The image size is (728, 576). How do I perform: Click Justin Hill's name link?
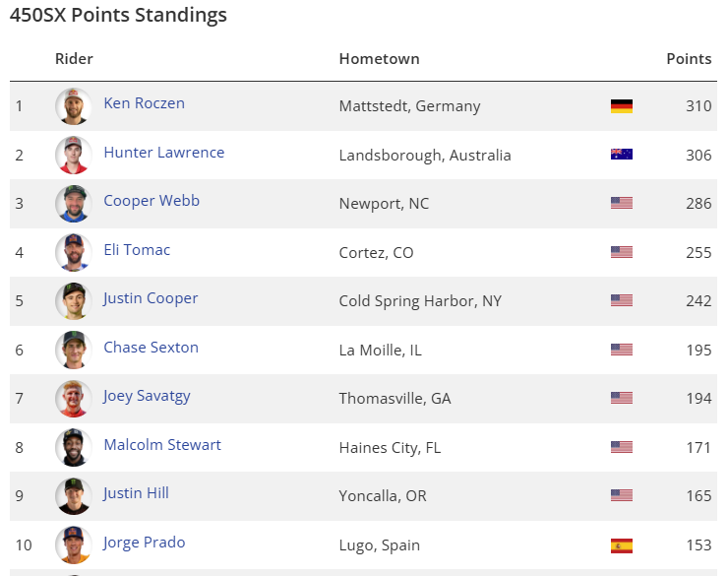[x=136, y=493]
